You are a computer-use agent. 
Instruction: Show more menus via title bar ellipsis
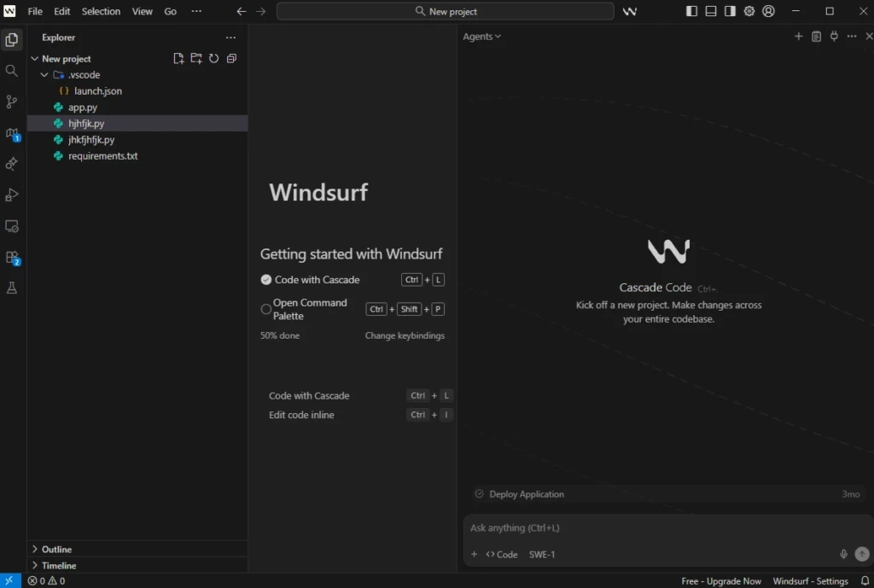197,11
